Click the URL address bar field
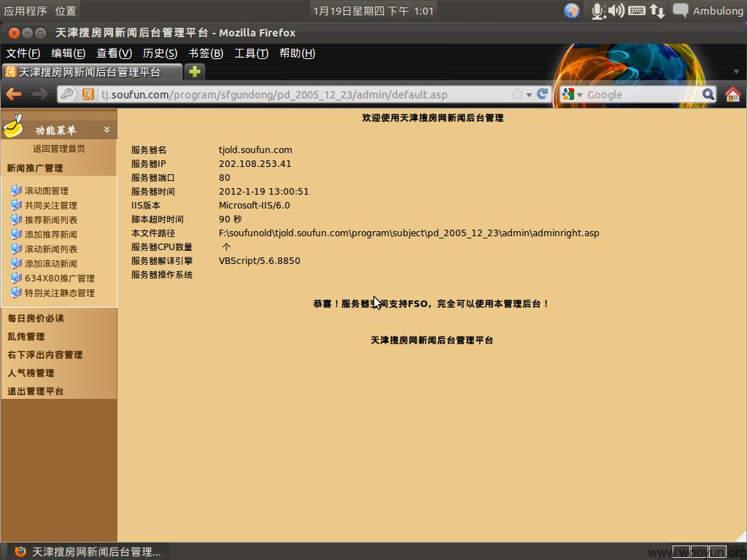 (303, 94)
